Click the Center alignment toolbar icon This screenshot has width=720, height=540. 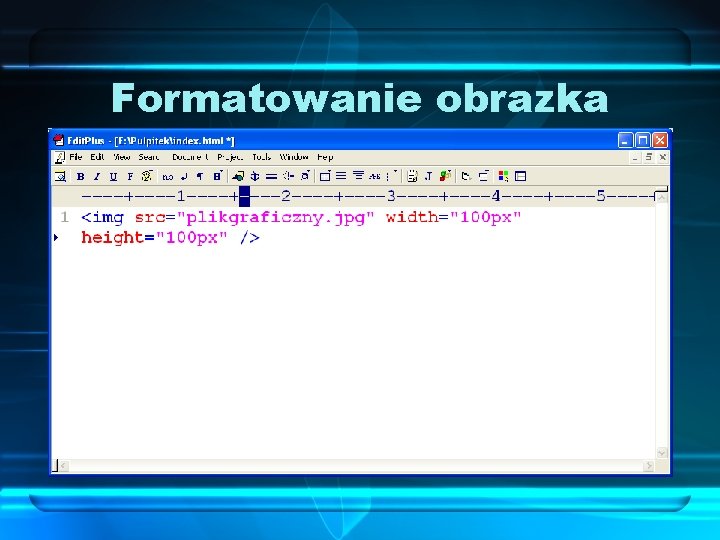tap(289, 176)
